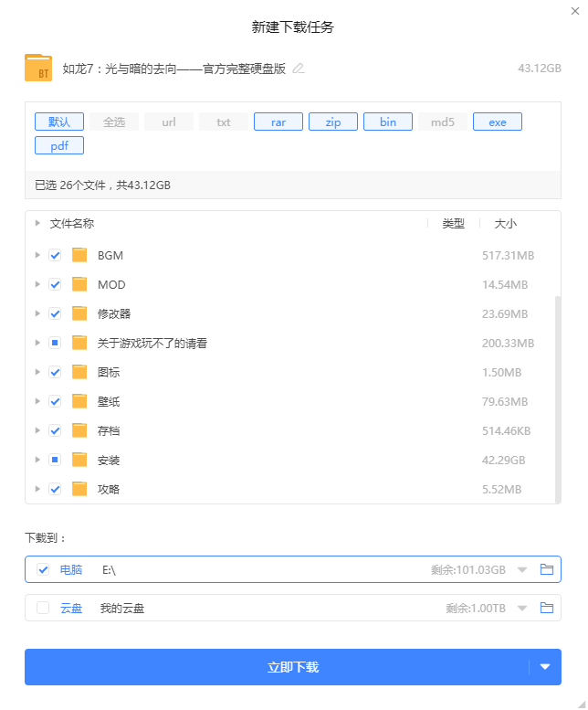Close the new download task dialog
Image resolution: width=588 pixels, height=710 pixels.
[575, 11]
